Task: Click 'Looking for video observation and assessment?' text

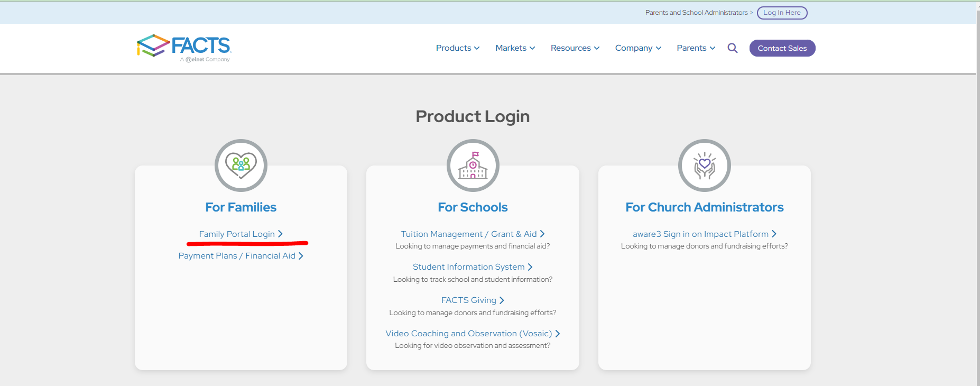Action: point(473,346)
